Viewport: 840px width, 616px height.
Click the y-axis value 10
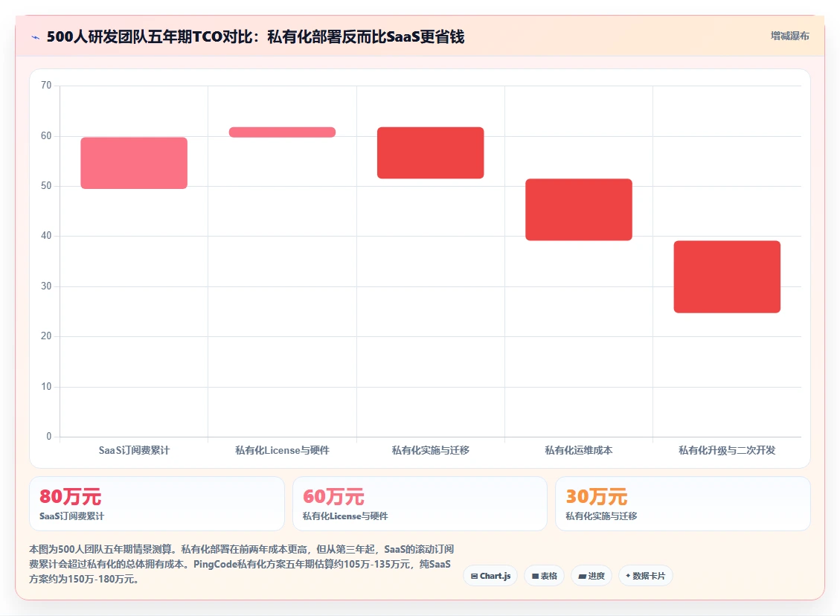click(x=46, y=387)
